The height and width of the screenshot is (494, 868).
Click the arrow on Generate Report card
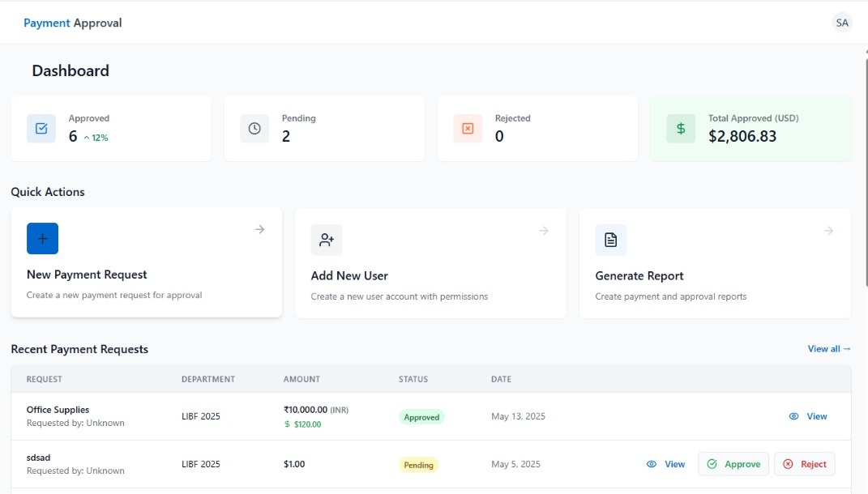(828, 231)
